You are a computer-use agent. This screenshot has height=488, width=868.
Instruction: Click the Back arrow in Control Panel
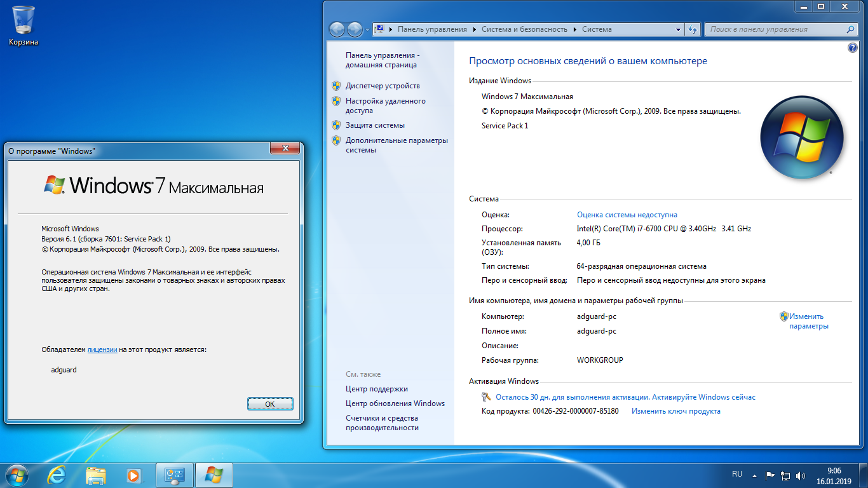click(x=337, y=29)
